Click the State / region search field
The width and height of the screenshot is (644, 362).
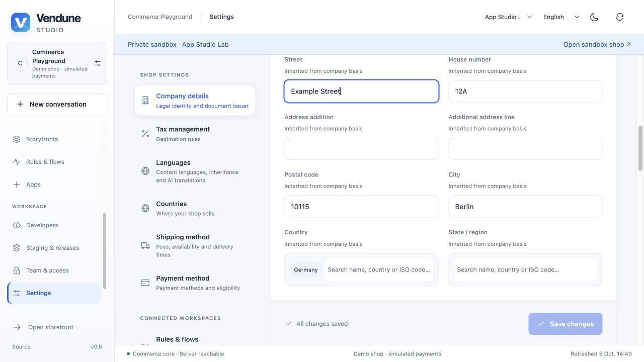[525, 269]
